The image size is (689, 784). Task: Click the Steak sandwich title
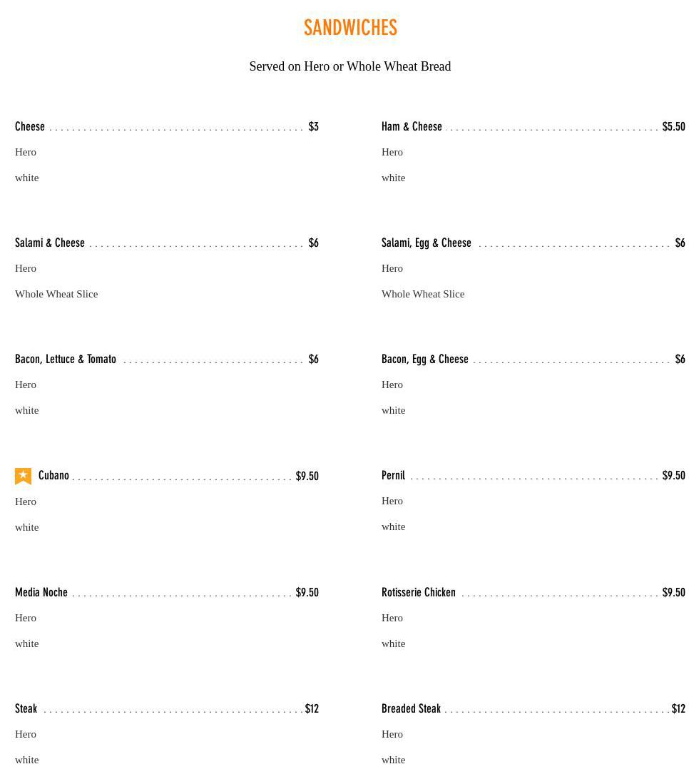point(26,709)
